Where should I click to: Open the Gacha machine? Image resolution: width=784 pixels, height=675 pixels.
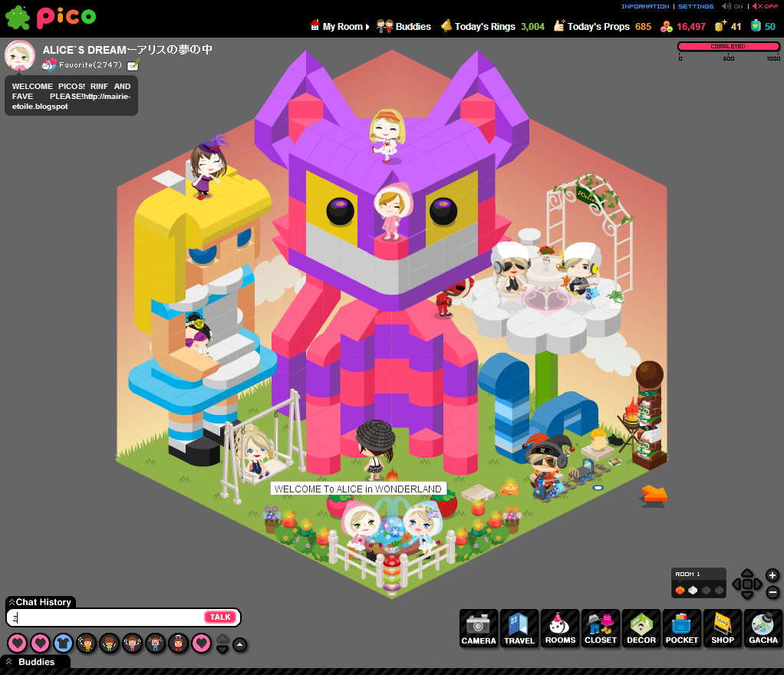pyautogui.click(x=763, y=627)
